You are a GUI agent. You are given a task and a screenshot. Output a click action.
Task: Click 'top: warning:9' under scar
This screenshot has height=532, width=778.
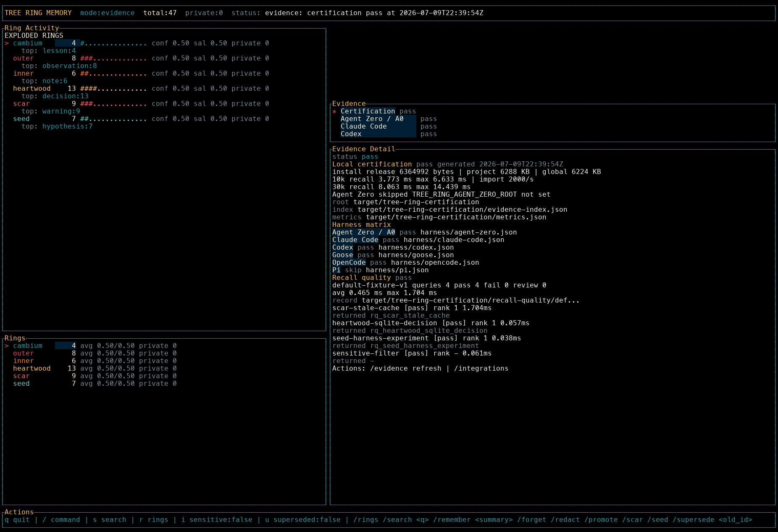tap(51, 111)
